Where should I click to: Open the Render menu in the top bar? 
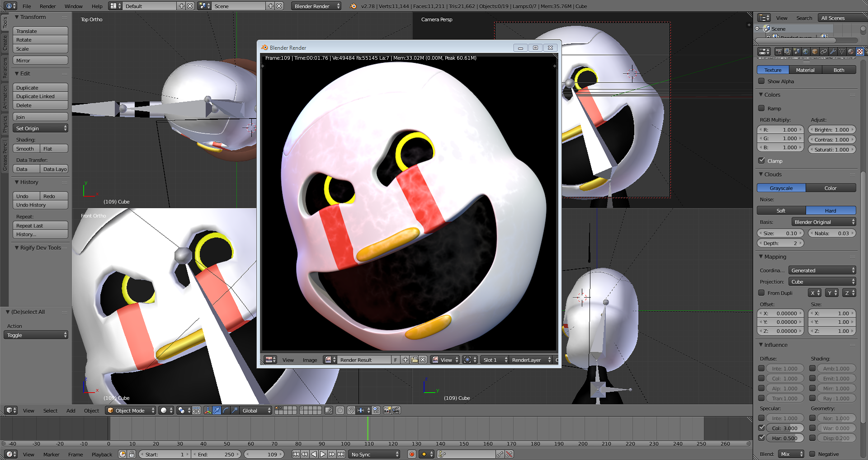(x=47, y=6)
